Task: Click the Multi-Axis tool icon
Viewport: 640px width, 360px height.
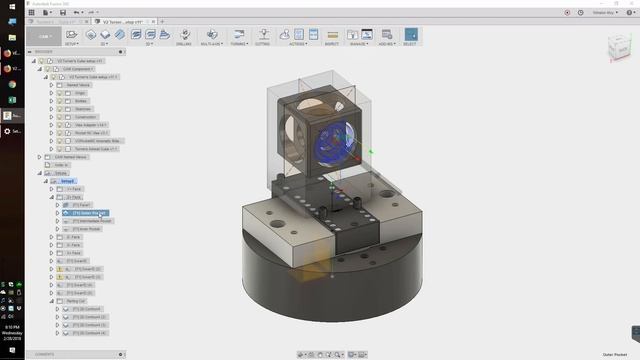Action: (x=211, y=34)
